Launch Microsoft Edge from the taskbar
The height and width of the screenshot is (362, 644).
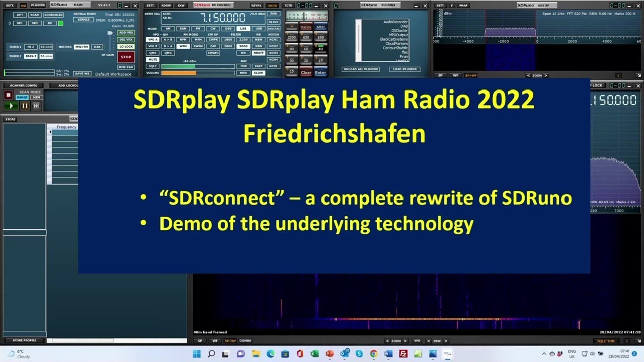tap(270, 354)
